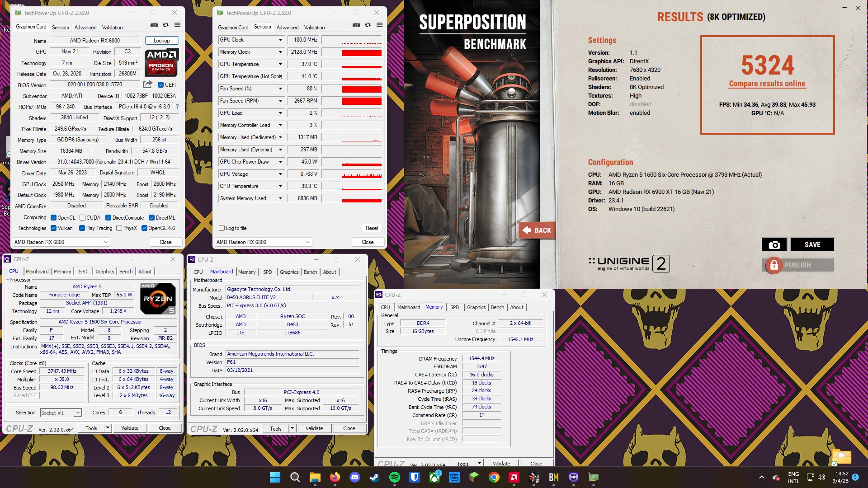Click the AMD Radeon Graphics logo

click(161, 62)
